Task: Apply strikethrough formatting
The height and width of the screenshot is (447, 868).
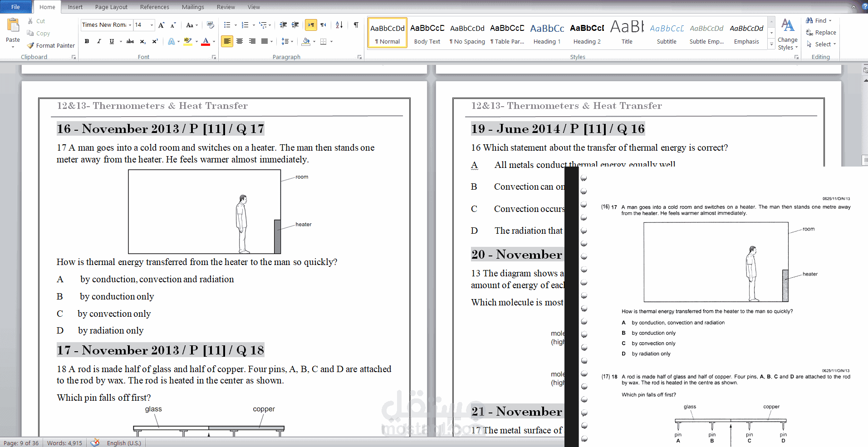Action: click(x=130, y=41)
